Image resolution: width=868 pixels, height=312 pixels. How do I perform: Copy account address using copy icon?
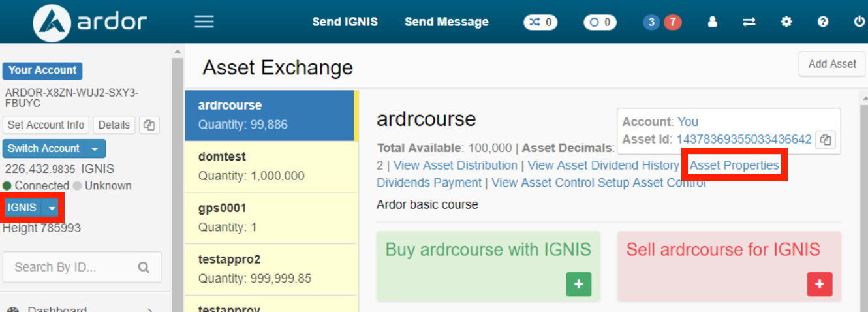[149, 125]
